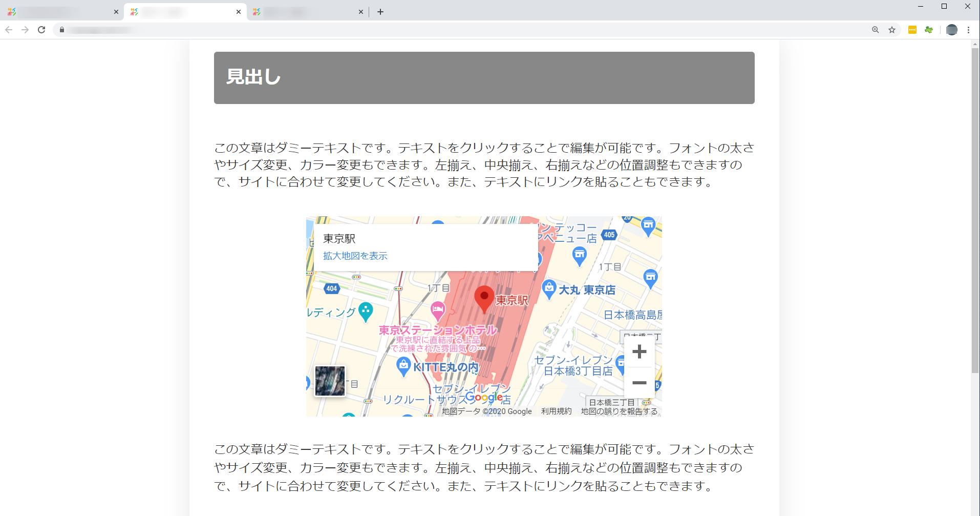Screen dimensions: 980x516
Task: Click the address bar URL field
Action: pos(461,30)
